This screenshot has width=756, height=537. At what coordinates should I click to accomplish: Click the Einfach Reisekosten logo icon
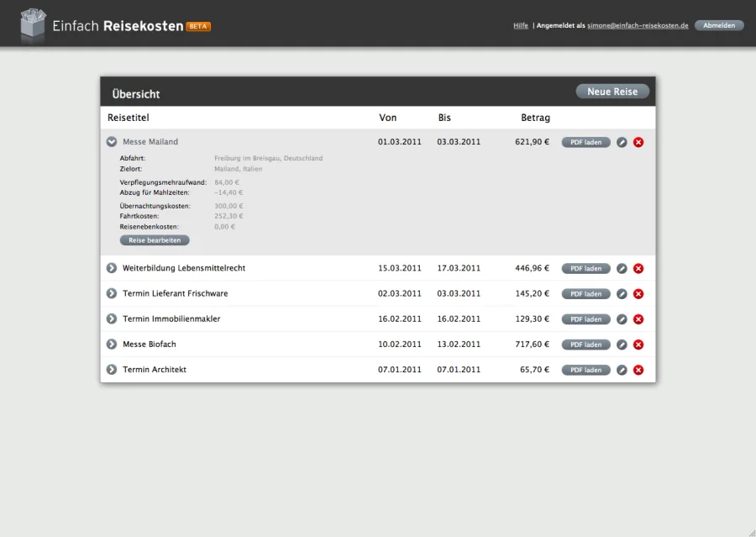[x=32, y=24]
